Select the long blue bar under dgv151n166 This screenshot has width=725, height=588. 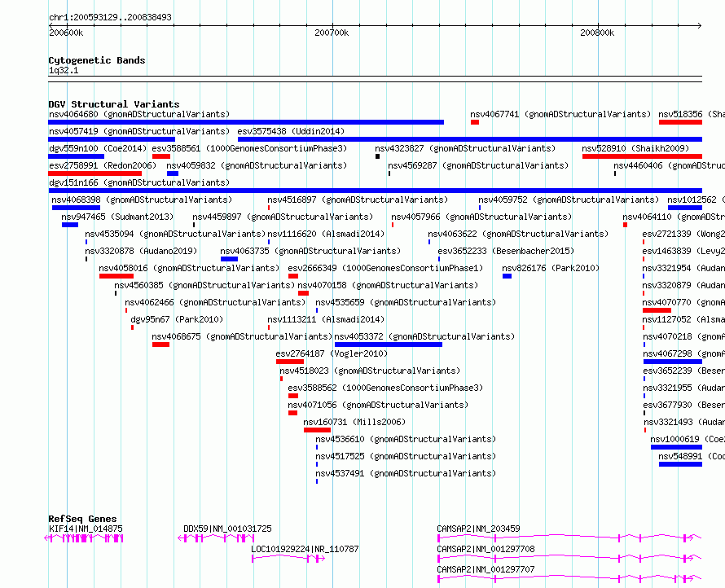375,191
